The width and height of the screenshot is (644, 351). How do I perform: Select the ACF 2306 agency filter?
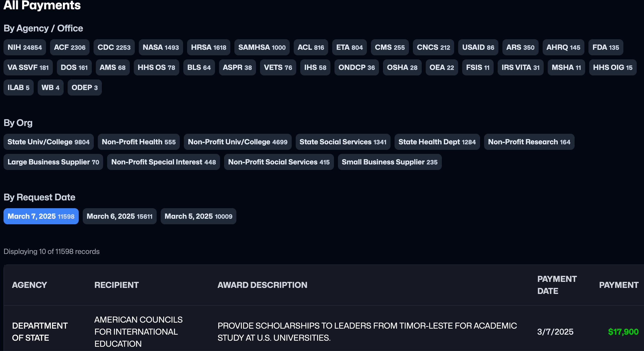pyautogui.click(x=70, y=47)
